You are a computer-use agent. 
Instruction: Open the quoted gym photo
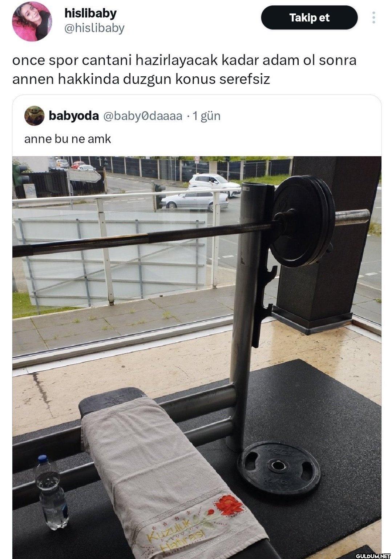[x=197, y=357]
